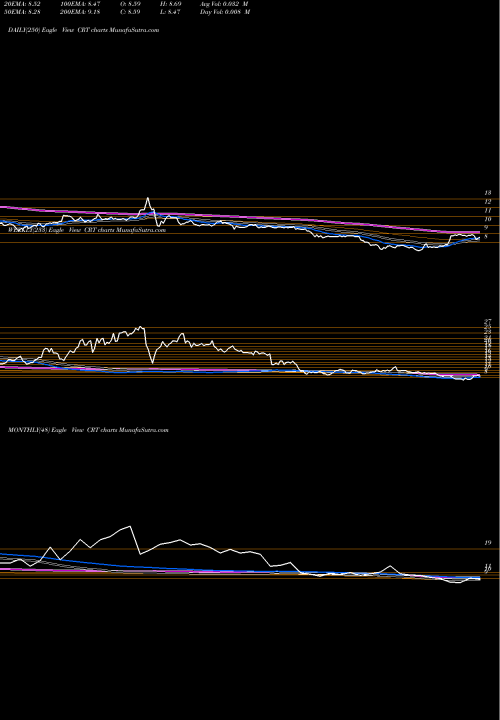Click the sharp dip on the weekly price line
Screen dimensions: 500x720
152,362
